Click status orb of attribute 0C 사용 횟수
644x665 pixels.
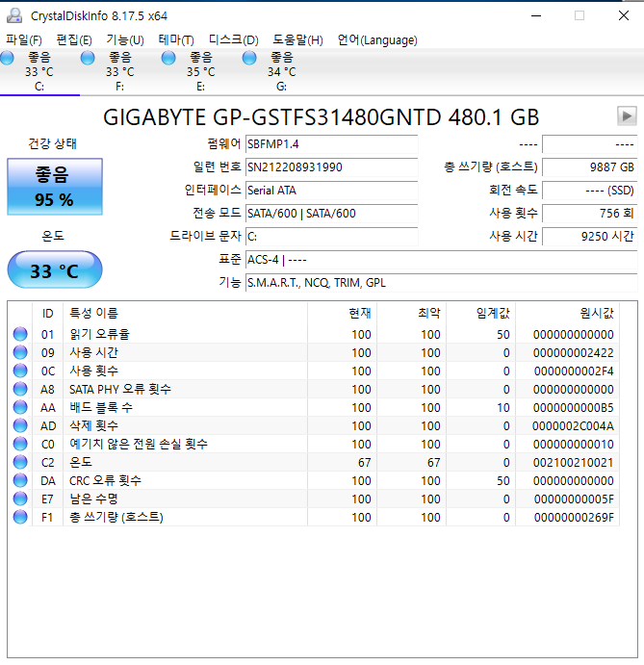point(20,371)
